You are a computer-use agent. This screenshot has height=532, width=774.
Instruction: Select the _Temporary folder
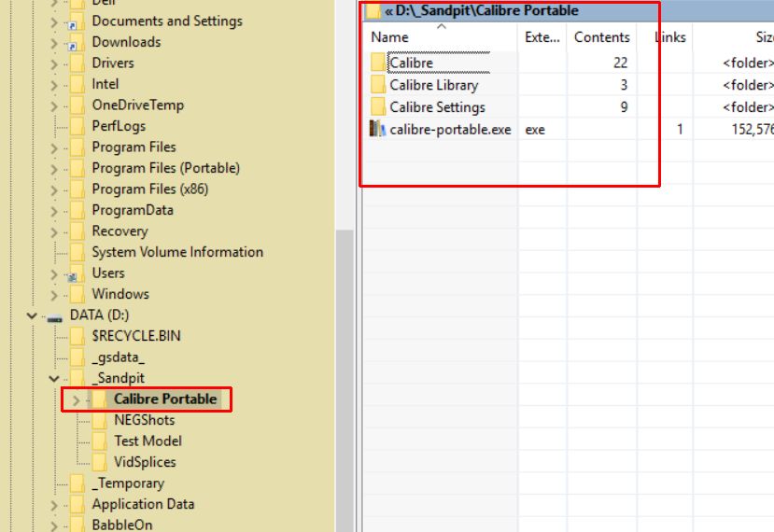[x=128, y=483]
